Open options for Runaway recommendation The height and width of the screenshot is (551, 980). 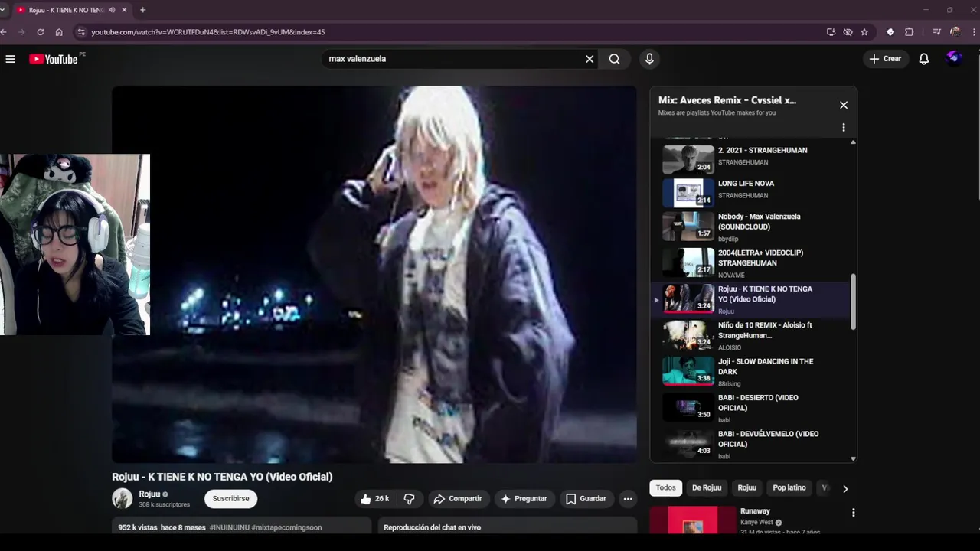(853, 513)
